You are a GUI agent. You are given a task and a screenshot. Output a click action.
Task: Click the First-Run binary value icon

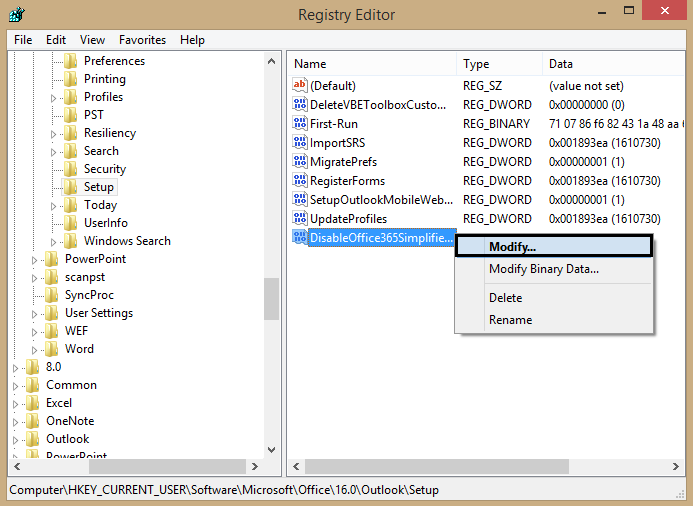click(300, 123)
